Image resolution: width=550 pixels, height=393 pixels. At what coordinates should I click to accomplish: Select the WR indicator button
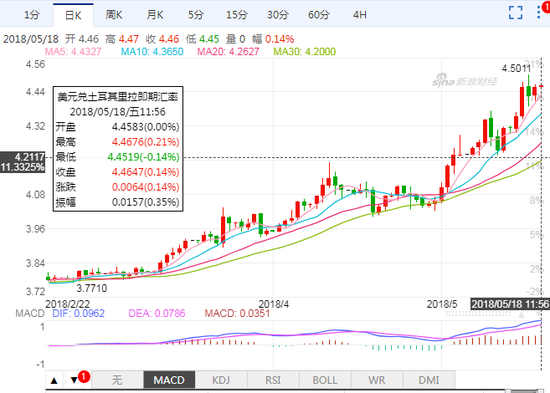click(x=377, y=380)
